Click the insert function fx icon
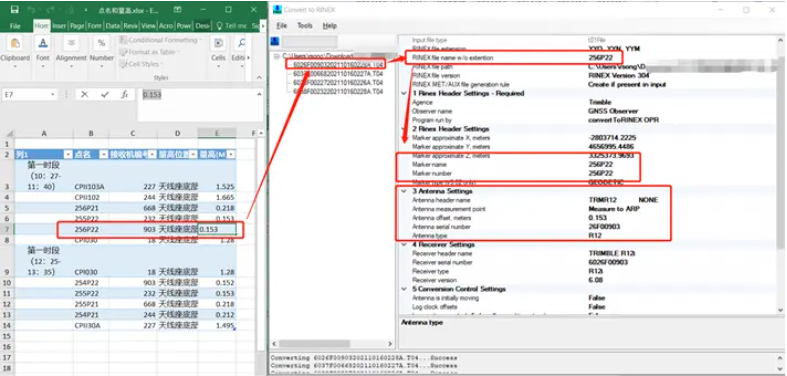The width and height of the screenshot is (787, 376). [124, 94]
